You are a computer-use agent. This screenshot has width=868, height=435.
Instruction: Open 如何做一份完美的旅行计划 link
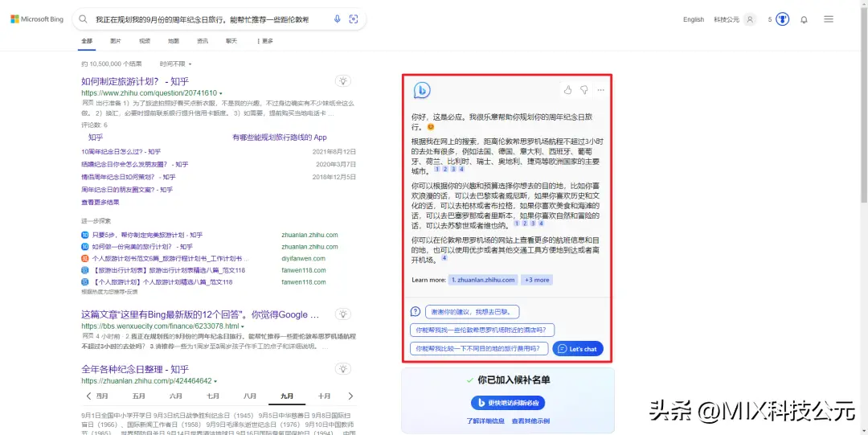click(x=142, y=247)
